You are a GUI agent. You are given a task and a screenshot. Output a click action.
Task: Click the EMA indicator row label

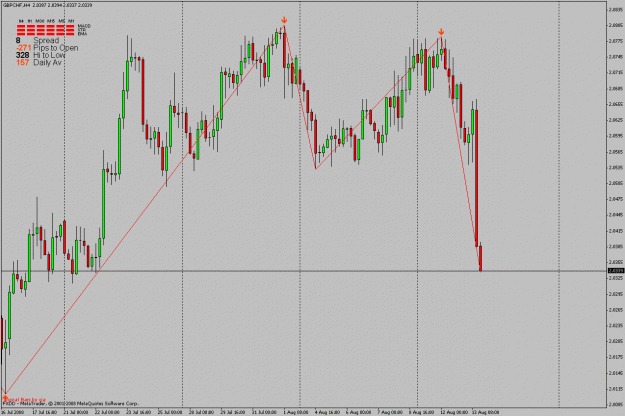coord(82,34)
